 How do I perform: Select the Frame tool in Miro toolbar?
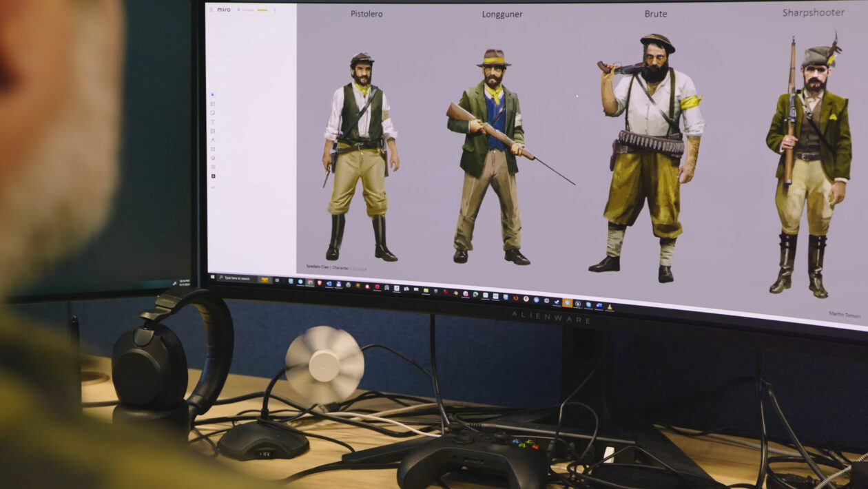213,149
